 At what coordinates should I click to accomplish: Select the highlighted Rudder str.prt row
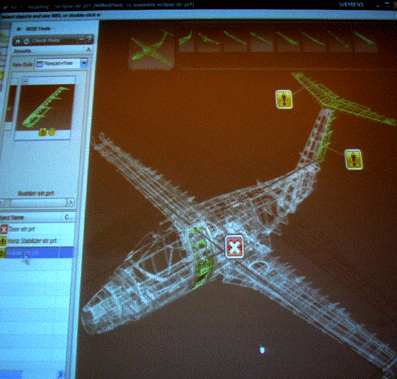pos(37,252)
